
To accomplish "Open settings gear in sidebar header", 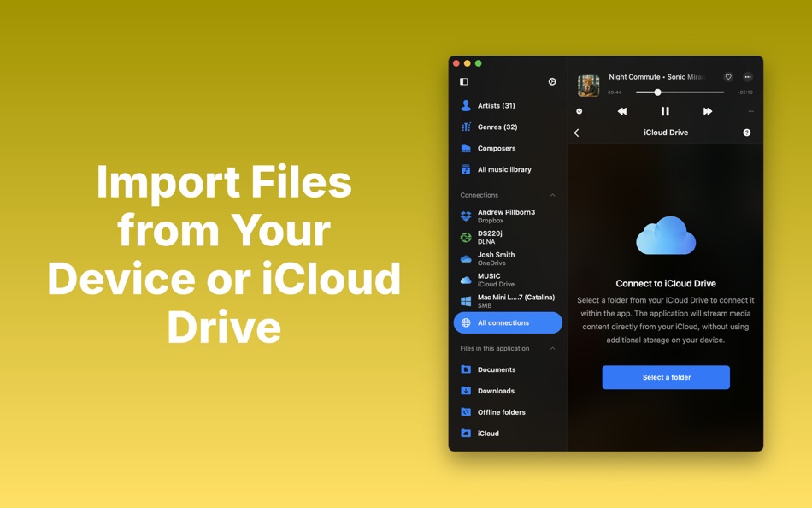I will click(x=552, y=81).
